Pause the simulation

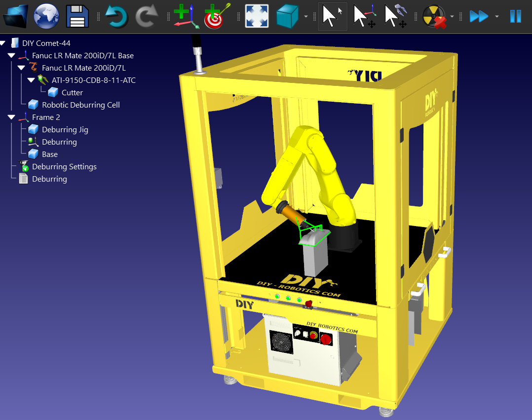tap(515, 16)
